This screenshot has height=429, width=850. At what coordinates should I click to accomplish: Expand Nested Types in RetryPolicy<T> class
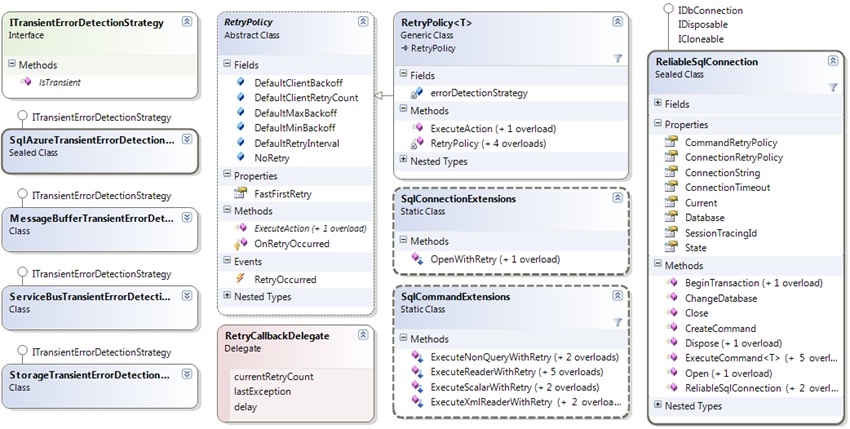[403, 160]
